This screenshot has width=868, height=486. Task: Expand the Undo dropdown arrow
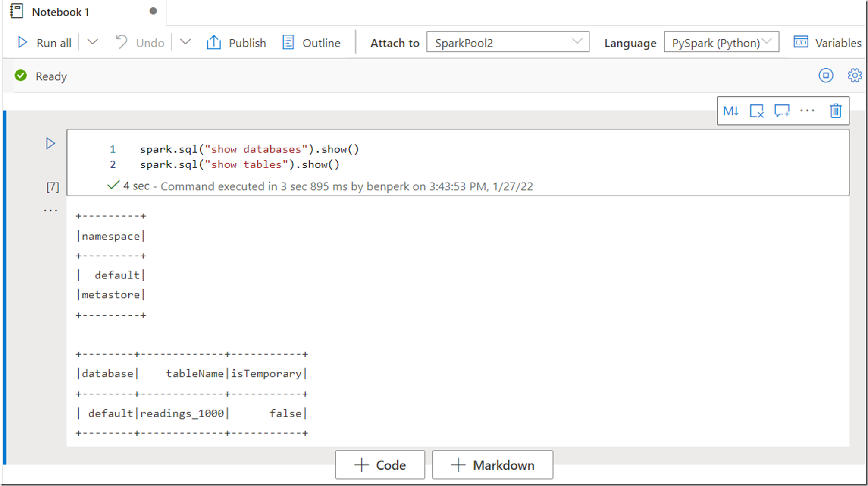(x=185, y=42)
